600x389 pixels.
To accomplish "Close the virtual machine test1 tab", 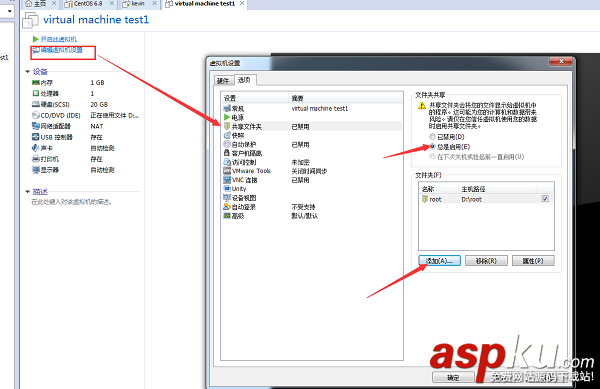I will click(x=242, y=3).
